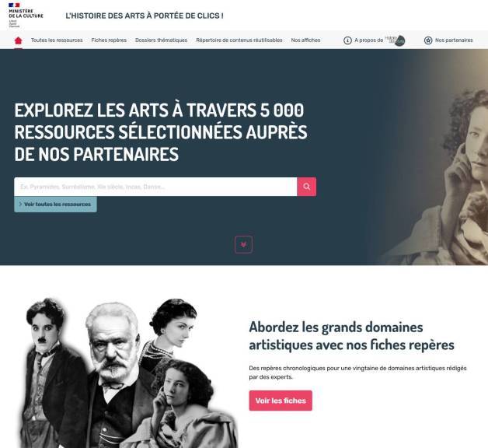488x448 pixels.
Task: Click the star icon beside Nos partenaires
Action: [428, 40]
